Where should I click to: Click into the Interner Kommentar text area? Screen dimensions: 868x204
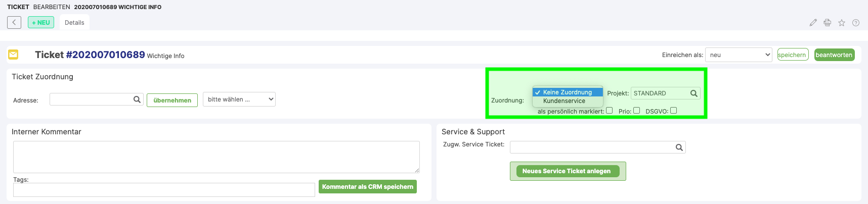(216, 157)
